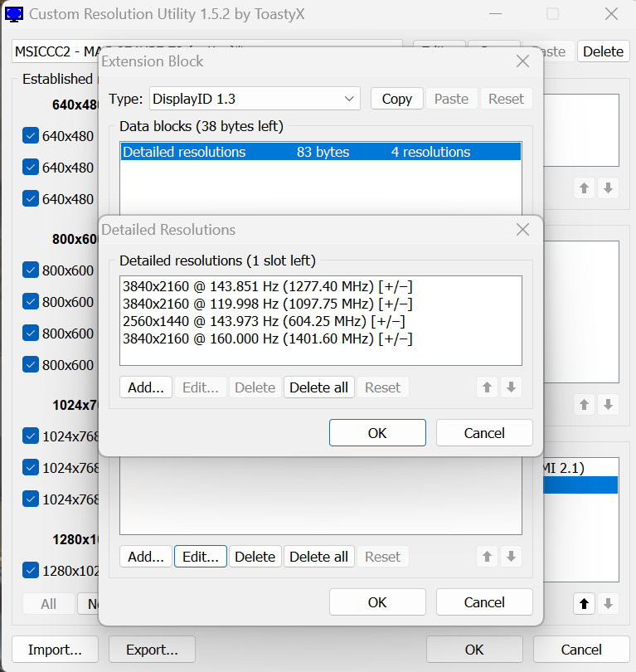636x672 pixels.
Task: Click the CRU monitor icon in title bar
Action: coord(14,14)
